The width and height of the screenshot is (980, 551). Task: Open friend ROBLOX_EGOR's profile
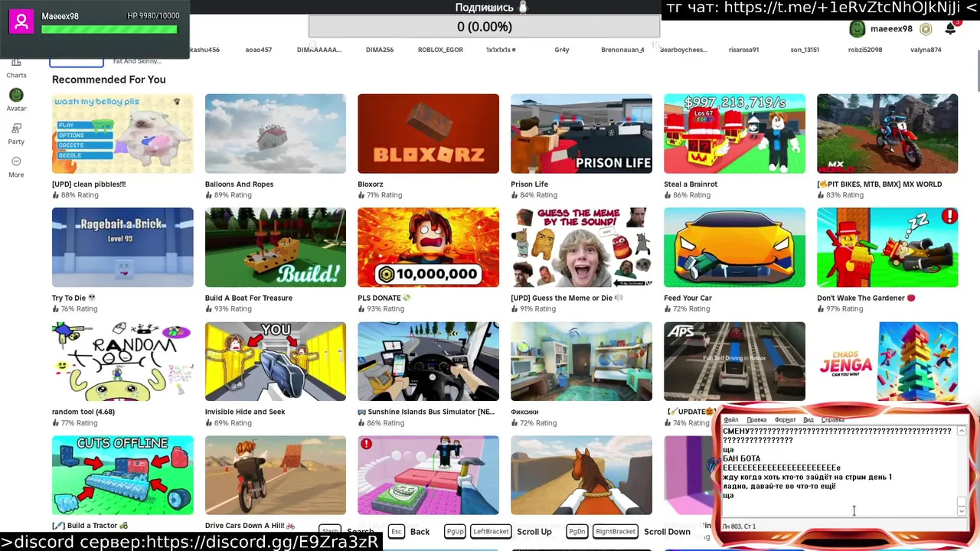click(x=440, y=50)
